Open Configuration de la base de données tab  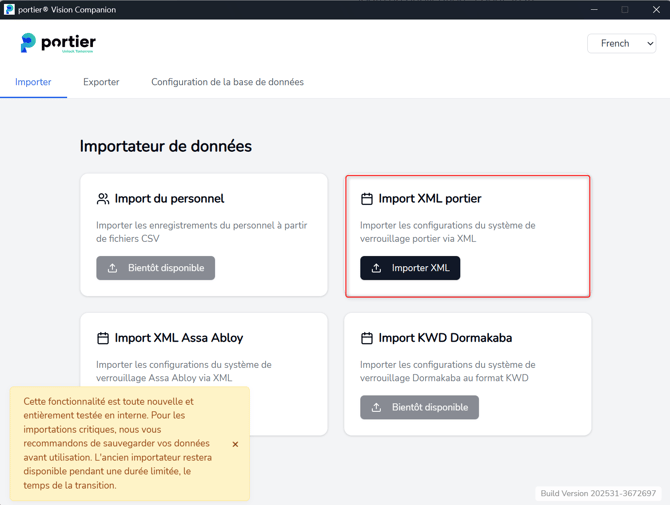(227, 82)
